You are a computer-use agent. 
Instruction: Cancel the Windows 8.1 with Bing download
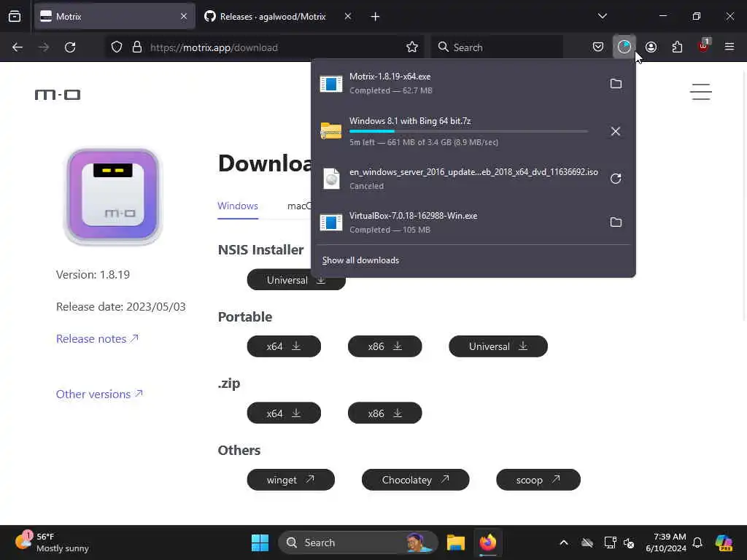click(x=616, y=131)
